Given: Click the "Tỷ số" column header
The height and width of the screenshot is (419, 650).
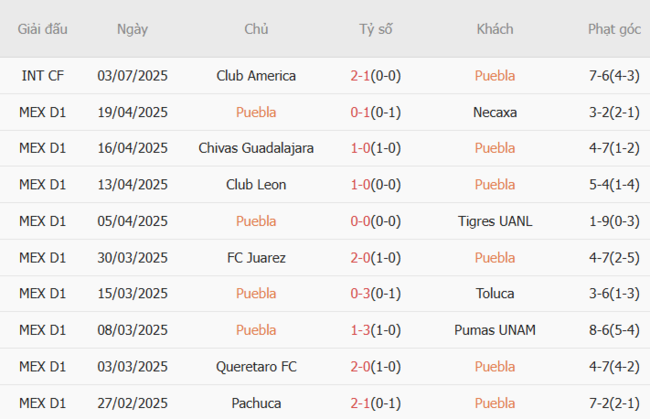Looking at the screenshot, I should pyautogui.click(x=376, y=29).
